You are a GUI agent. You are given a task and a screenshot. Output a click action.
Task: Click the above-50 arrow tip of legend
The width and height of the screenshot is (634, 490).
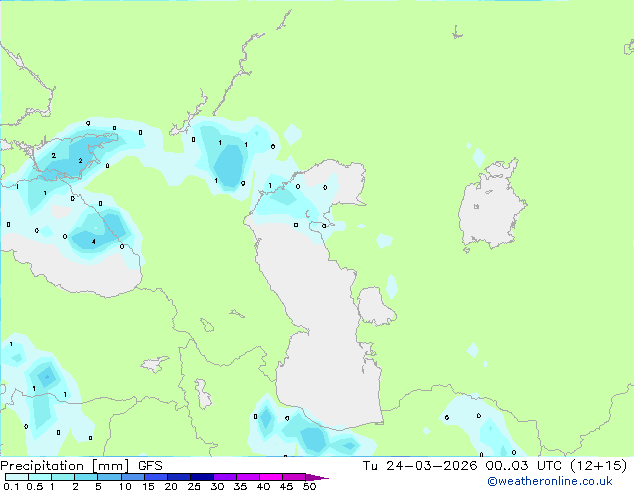coord(317,477)
